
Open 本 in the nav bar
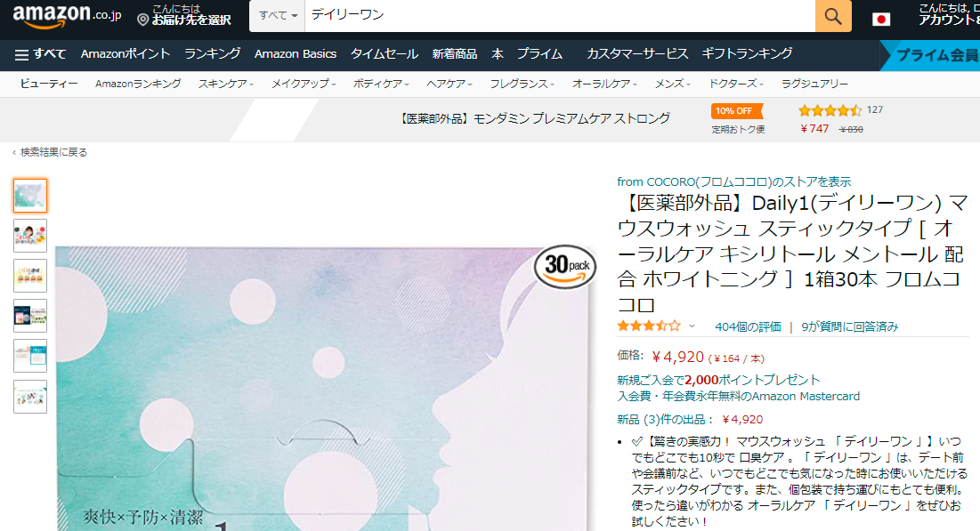(x=498, y=54)
